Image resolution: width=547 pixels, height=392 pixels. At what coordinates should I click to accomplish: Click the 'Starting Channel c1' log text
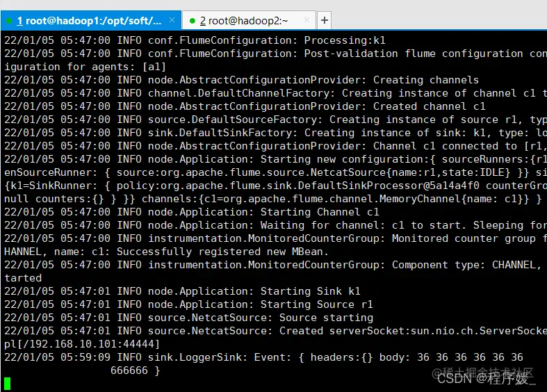coord(320,213)
